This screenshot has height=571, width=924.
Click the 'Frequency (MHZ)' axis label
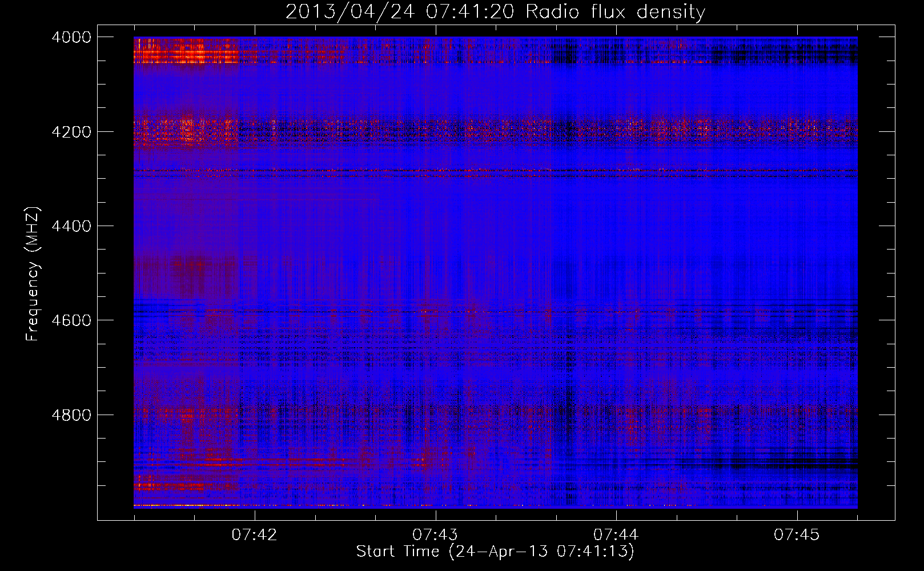coord(33,274)
